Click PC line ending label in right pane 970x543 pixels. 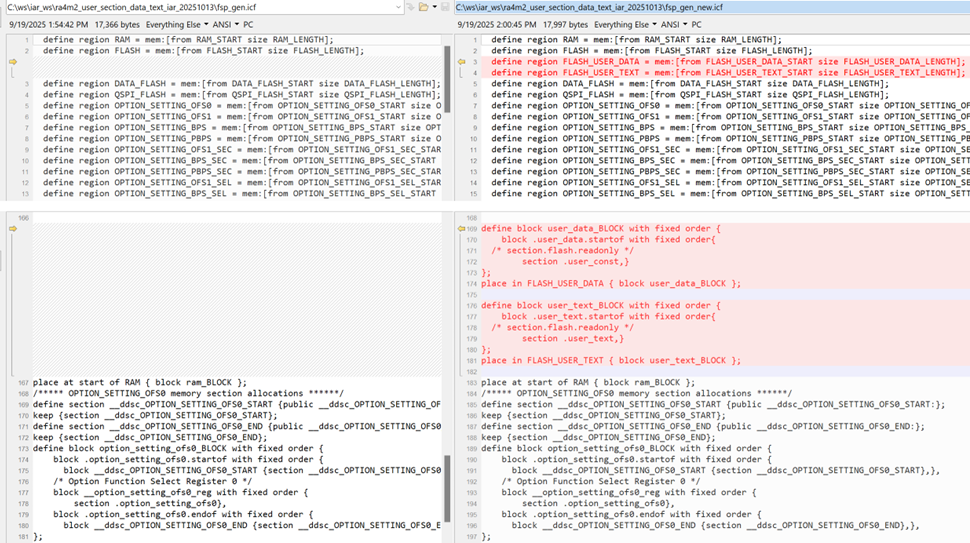tap(697, 25)
